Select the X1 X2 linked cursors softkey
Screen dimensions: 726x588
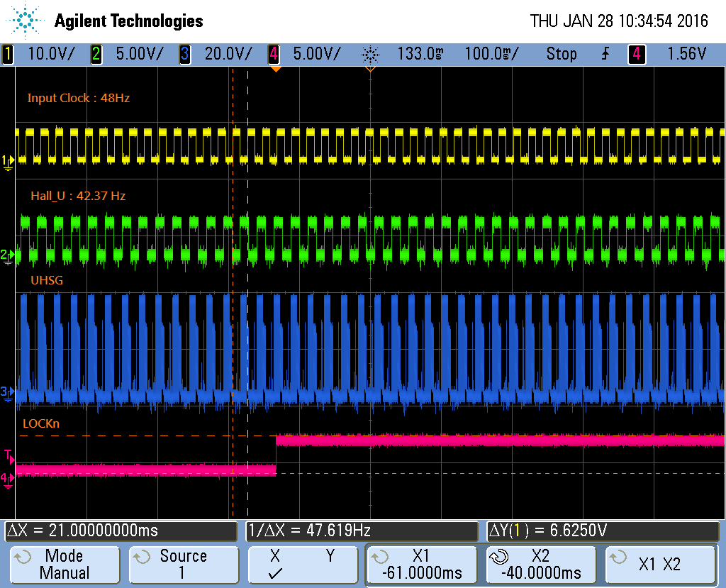660,565
